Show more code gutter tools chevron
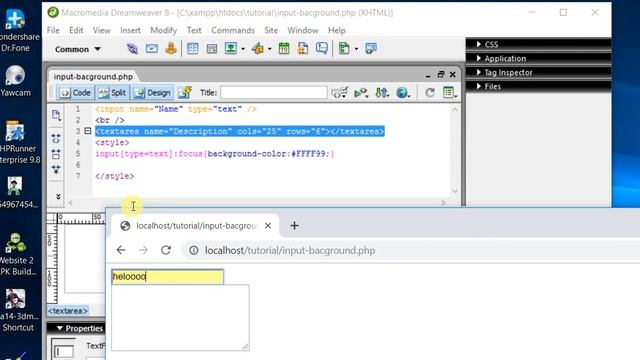640x360 pixels. point(58,196)
